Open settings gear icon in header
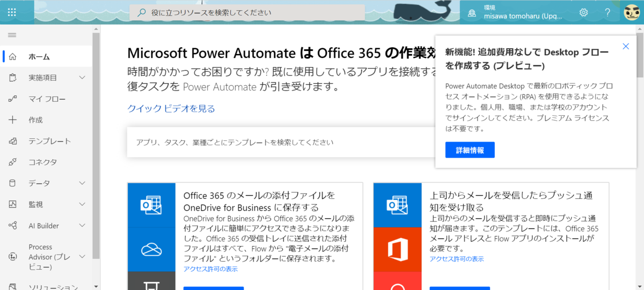This screenshot has height=290, width=644. coord(583,12)
